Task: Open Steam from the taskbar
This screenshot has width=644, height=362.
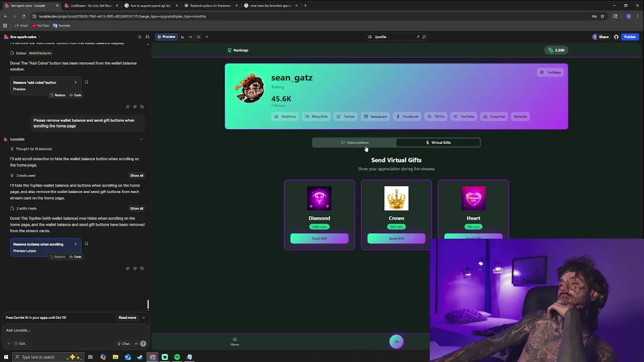Action: 140,357
